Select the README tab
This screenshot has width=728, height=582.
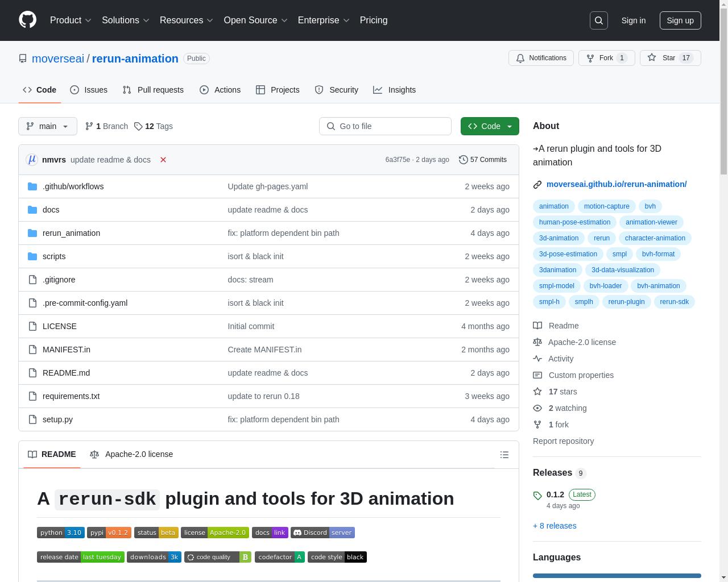click(x=52, y=454)
